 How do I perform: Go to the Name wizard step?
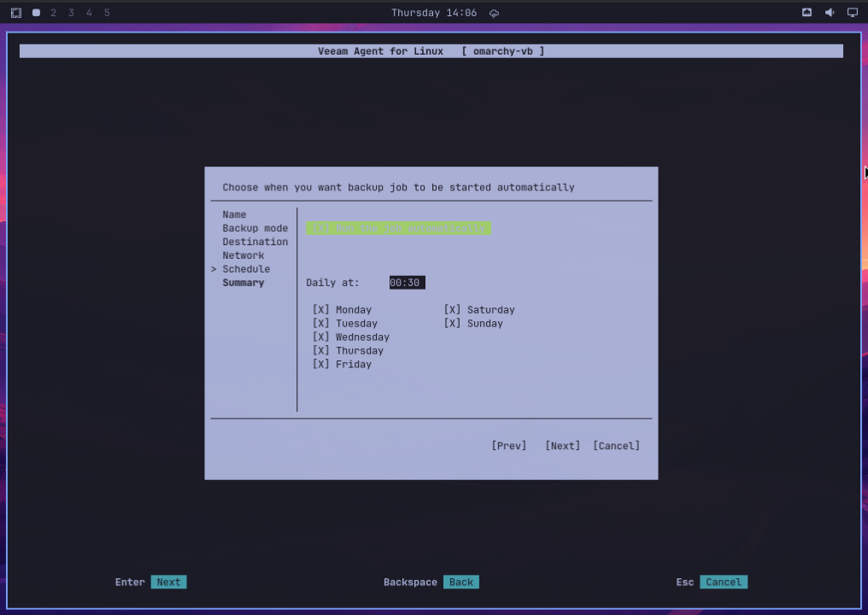234,214
